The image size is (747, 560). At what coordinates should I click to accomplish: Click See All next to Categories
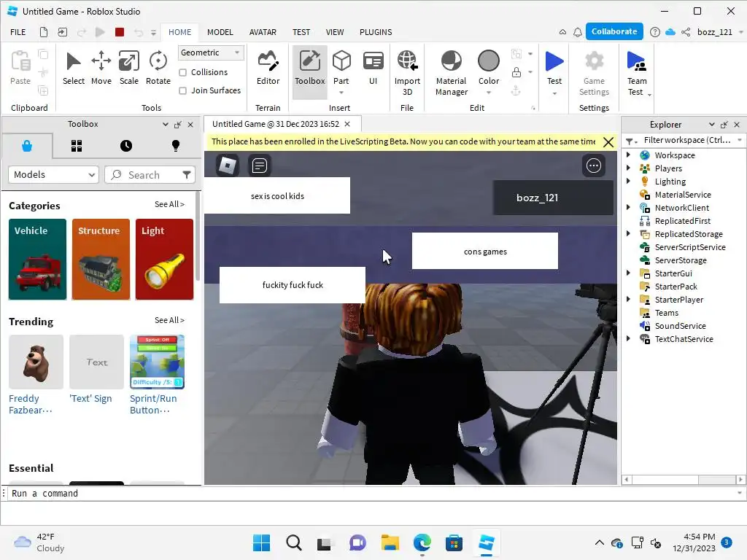tap(169, 204)
